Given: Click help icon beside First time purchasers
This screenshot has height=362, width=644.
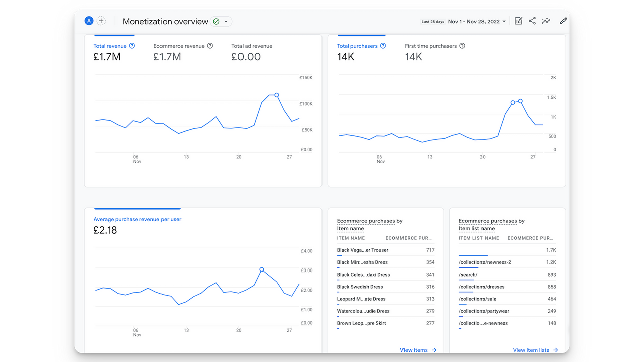Looking at the screenshot, I should 462,46.
